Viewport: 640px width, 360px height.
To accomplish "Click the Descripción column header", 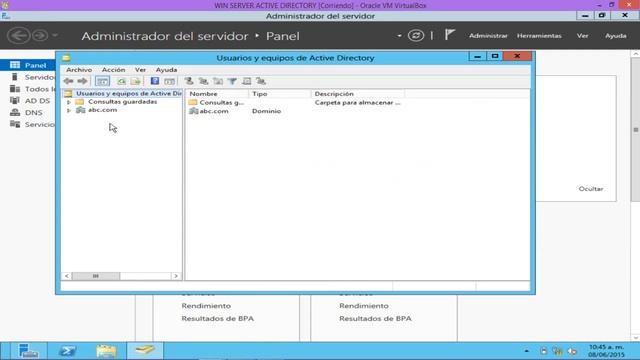I will 358,94.
